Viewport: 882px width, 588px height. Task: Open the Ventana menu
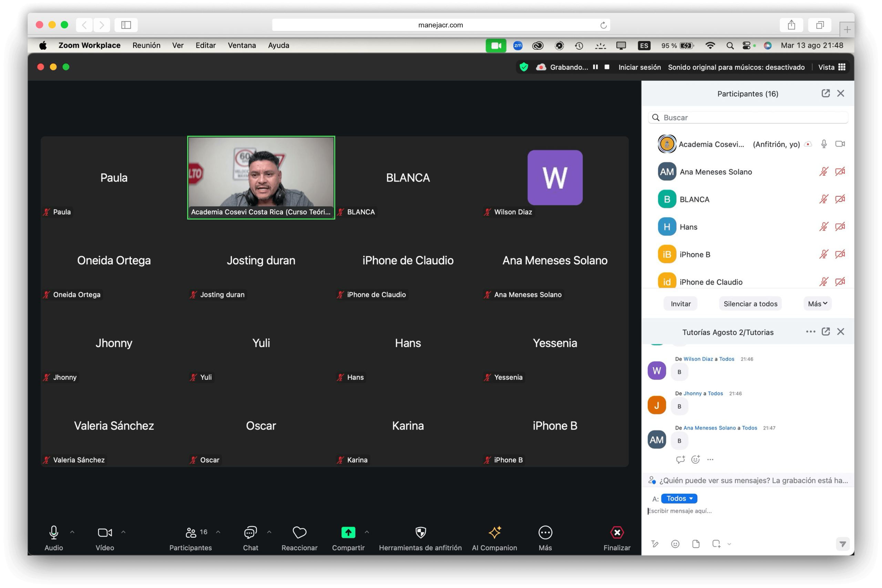click(x=242, y=45)
